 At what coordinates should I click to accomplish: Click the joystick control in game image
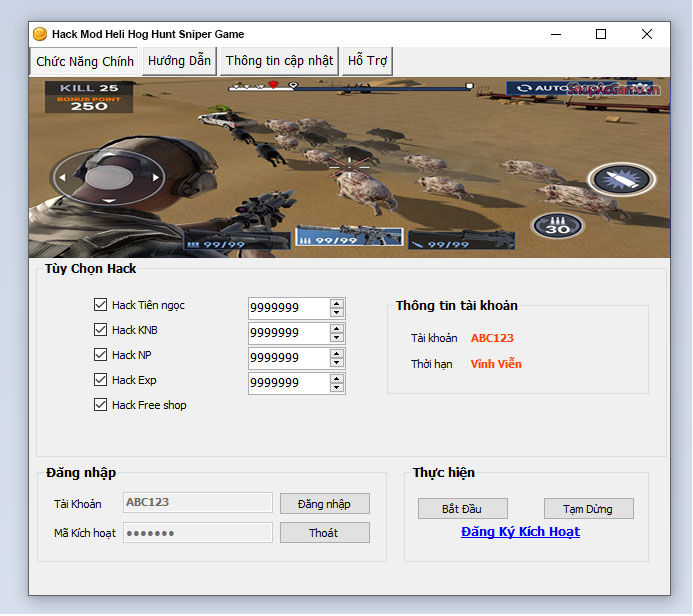[109, 178]
